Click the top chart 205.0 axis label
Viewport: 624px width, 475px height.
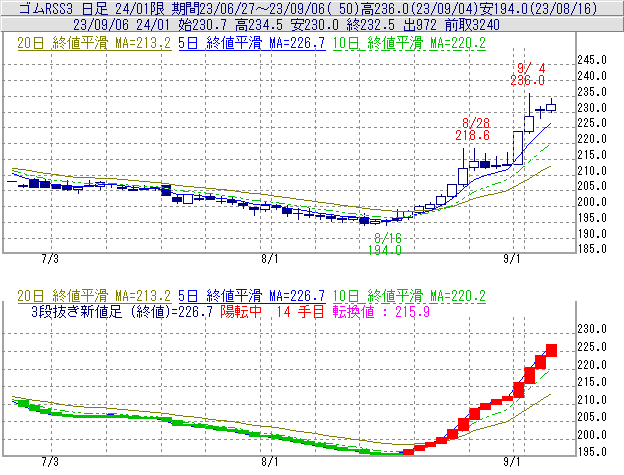coord(592,186)
